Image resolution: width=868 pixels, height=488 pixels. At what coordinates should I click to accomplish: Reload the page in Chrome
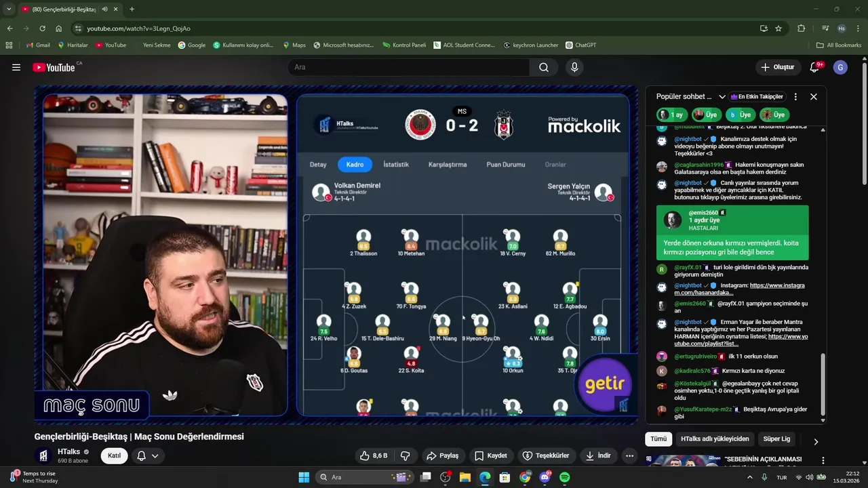(x=42, y=28)
